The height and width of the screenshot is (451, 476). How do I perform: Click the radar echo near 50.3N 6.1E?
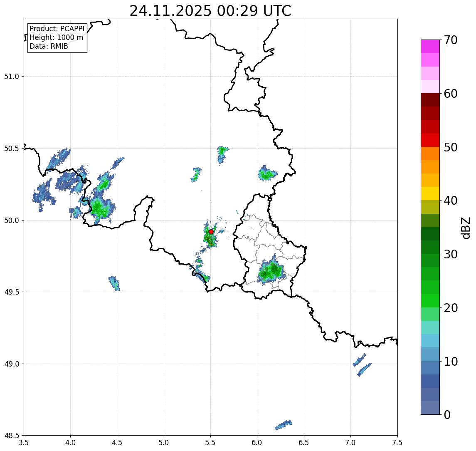267,173
